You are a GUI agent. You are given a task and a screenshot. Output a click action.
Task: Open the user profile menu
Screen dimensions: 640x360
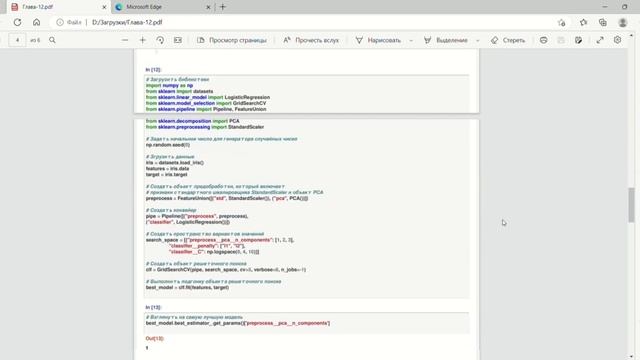point(622,22)
